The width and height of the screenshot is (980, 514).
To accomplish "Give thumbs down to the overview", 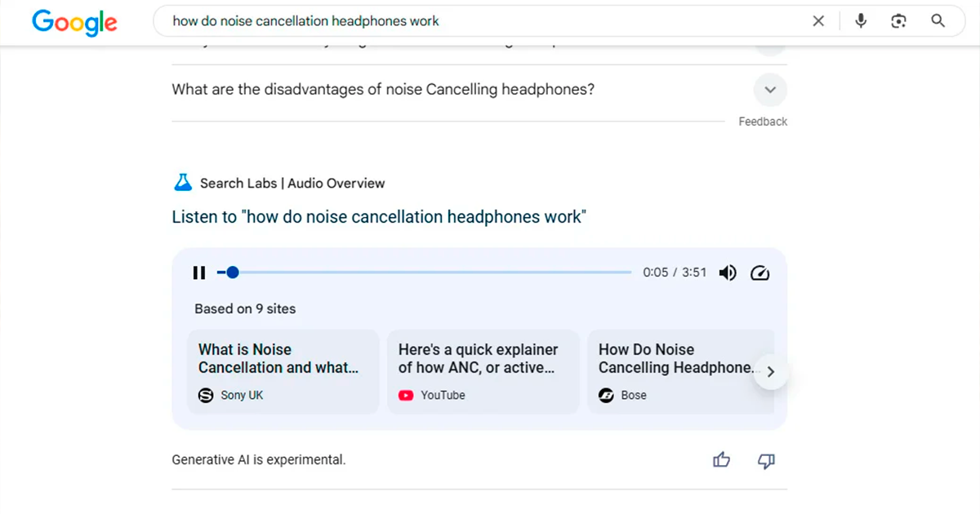I will [766, 461].
